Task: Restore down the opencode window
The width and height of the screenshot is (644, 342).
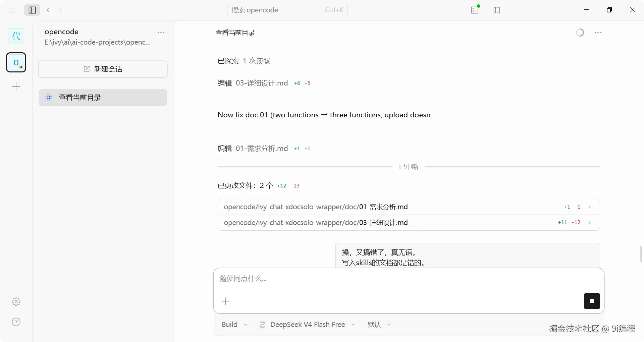Action: pos(609,10)
